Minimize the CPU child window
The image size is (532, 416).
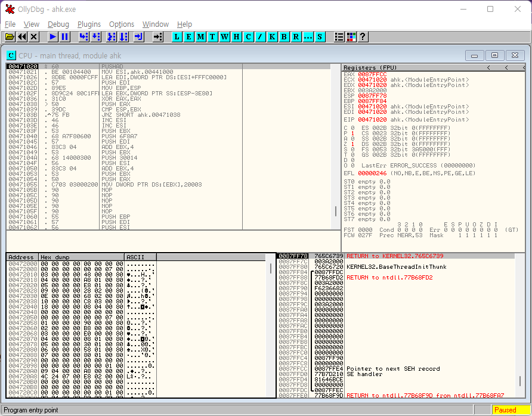[475, 55]
